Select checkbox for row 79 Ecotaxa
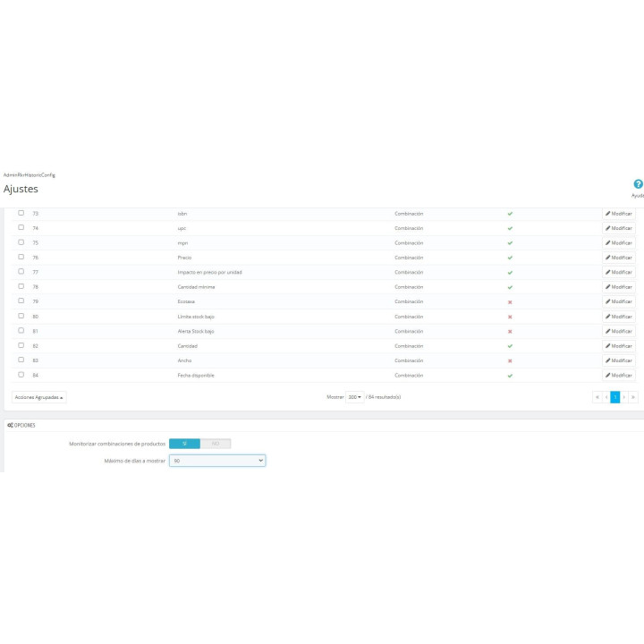The image size is (644, 644). [21, 301]
